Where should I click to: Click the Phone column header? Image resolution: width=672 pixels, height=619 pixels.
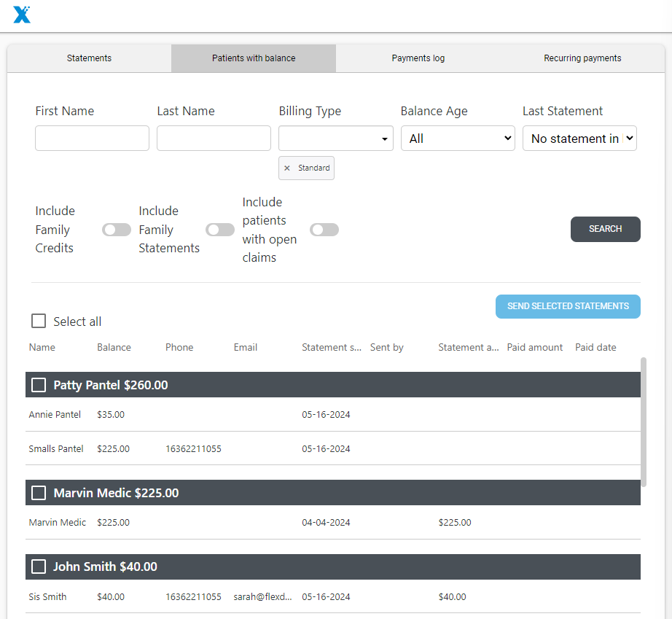(x=179, y=347)
